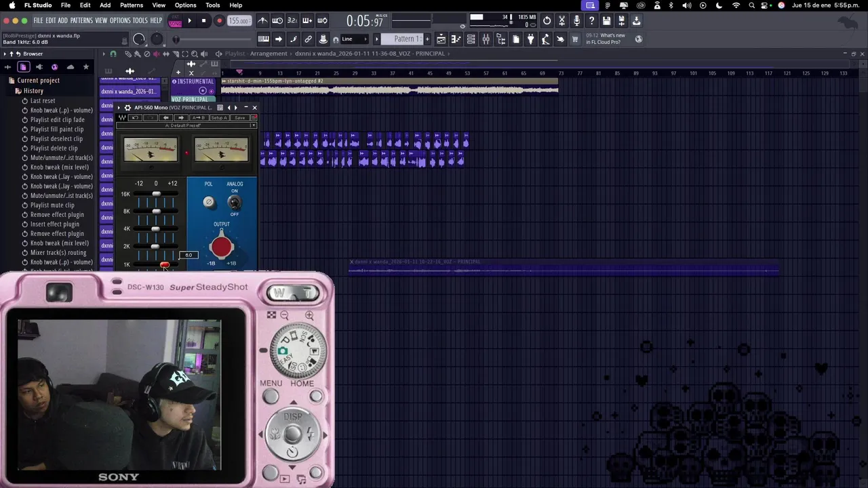Open the A: Default Preset dropdown
Screen dimensions: 868x488
pyautogui.click(x=186, y=125)
